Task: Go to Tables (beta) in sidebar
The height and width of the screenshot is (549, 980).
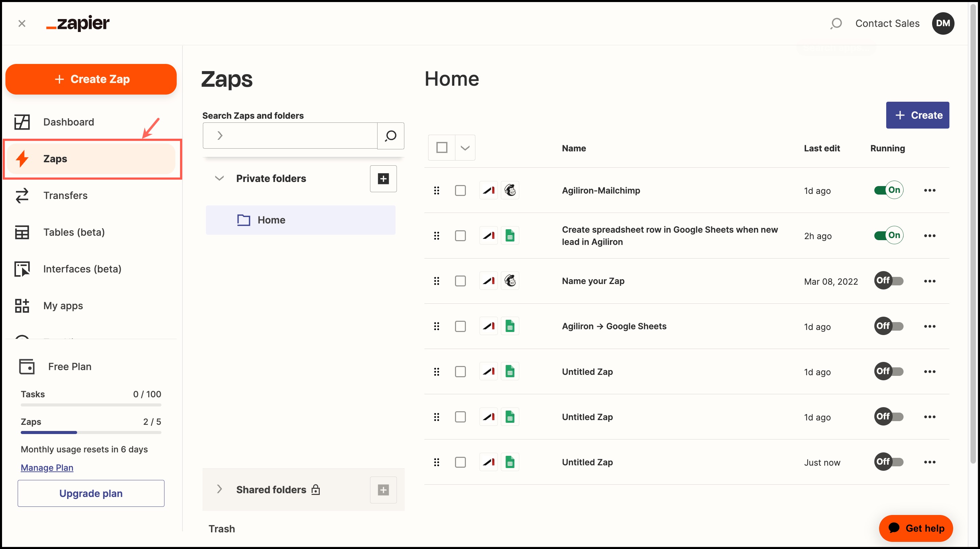Action: click(73, 232)
